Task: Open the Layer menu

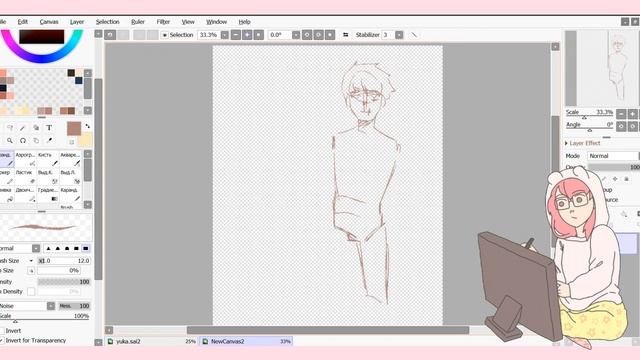Action: [x=77, y=22]
